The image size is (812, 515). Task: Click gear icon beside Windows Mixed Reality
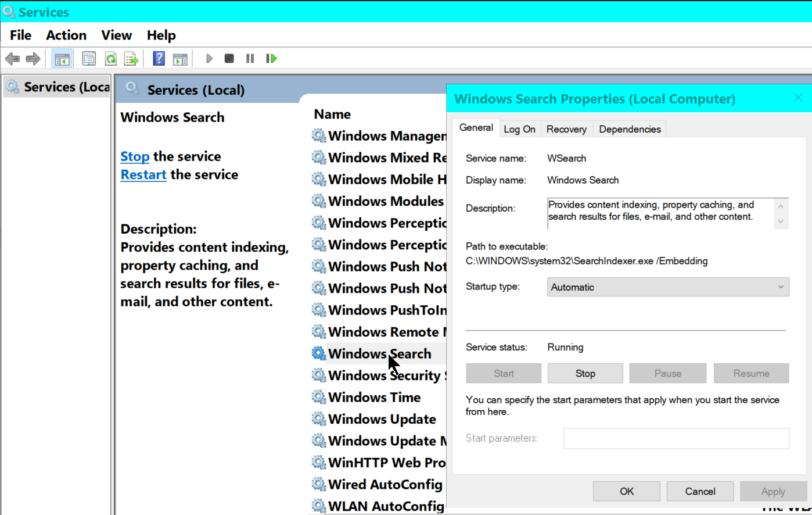319,158
